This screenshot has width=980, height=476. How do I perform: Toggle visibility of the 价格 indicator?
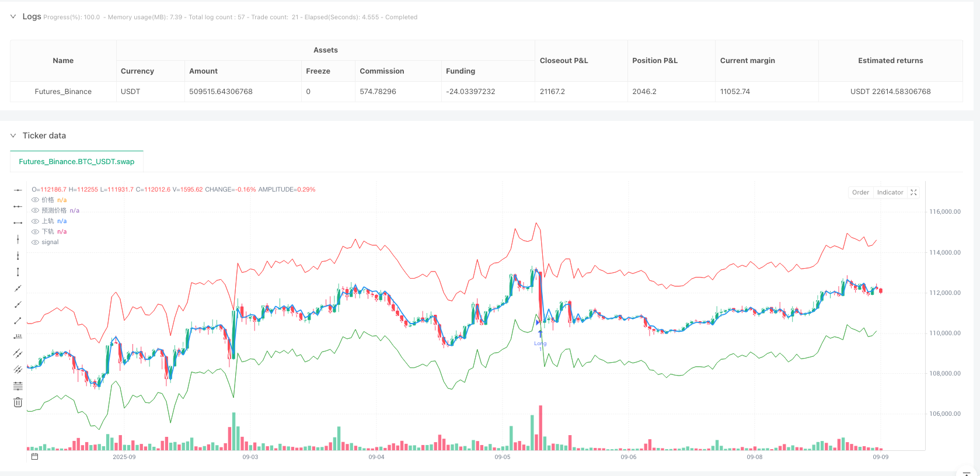(x=35, y=200)
